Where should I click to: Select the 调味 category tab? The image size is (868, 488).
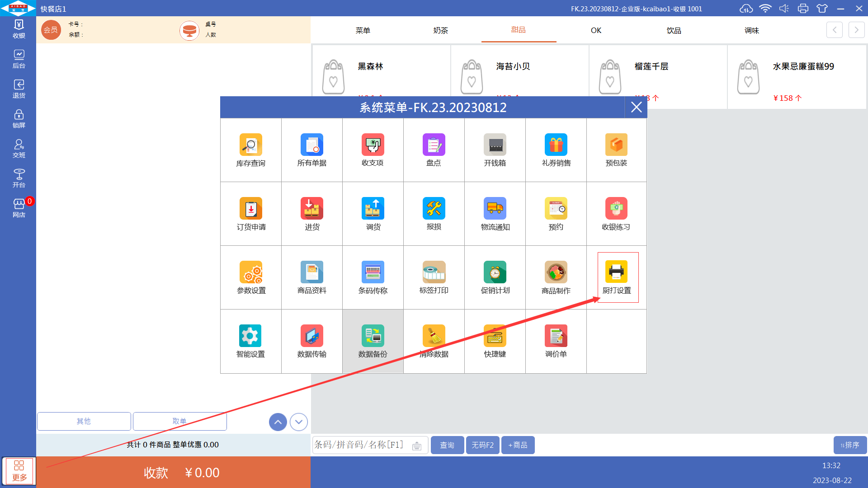tap(751, 30)
